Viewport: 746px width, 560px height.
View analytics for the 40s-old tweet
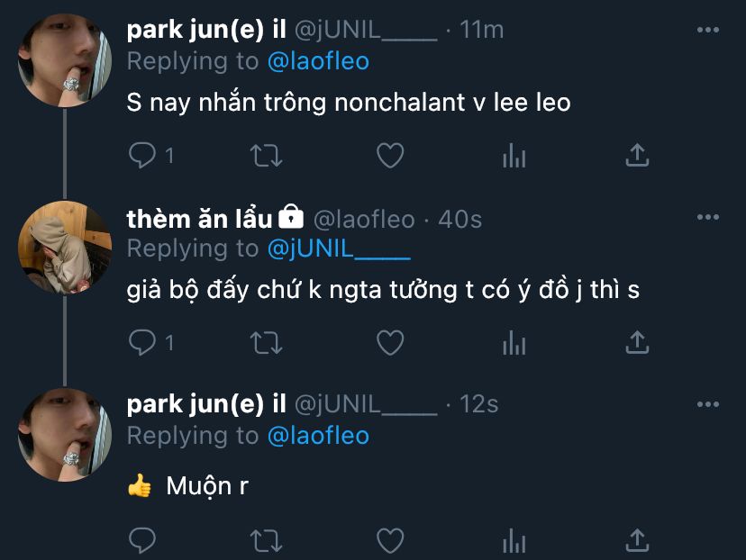514,343
